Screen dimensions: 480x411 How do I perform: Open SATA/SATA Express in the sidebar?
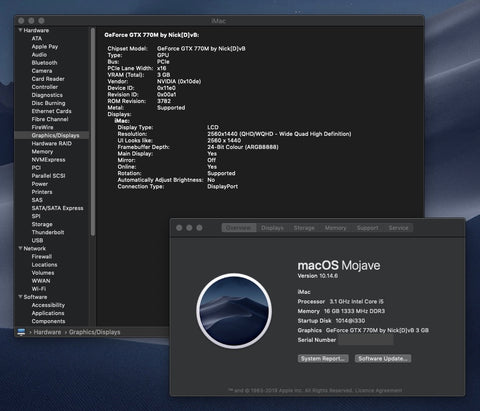click(57, 208)
